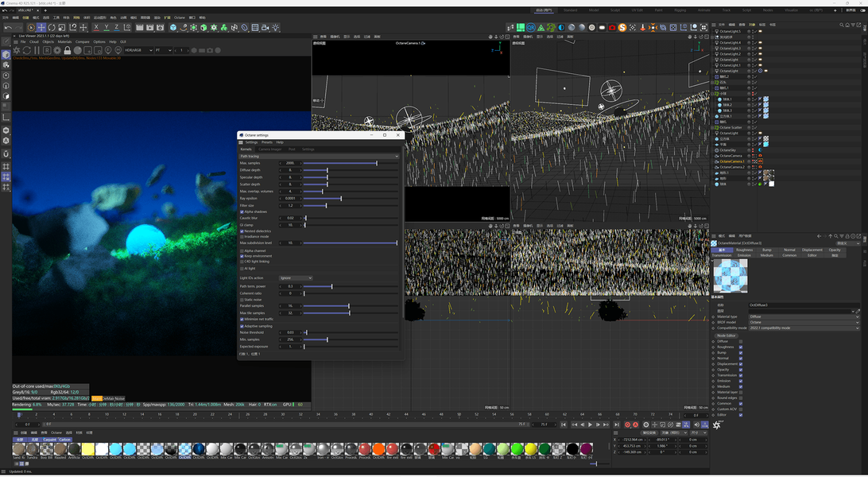Open Light IDs action Ignore dropdown
Image resolution: width=868 pixels, height=477 pixels.
[296, 277]
